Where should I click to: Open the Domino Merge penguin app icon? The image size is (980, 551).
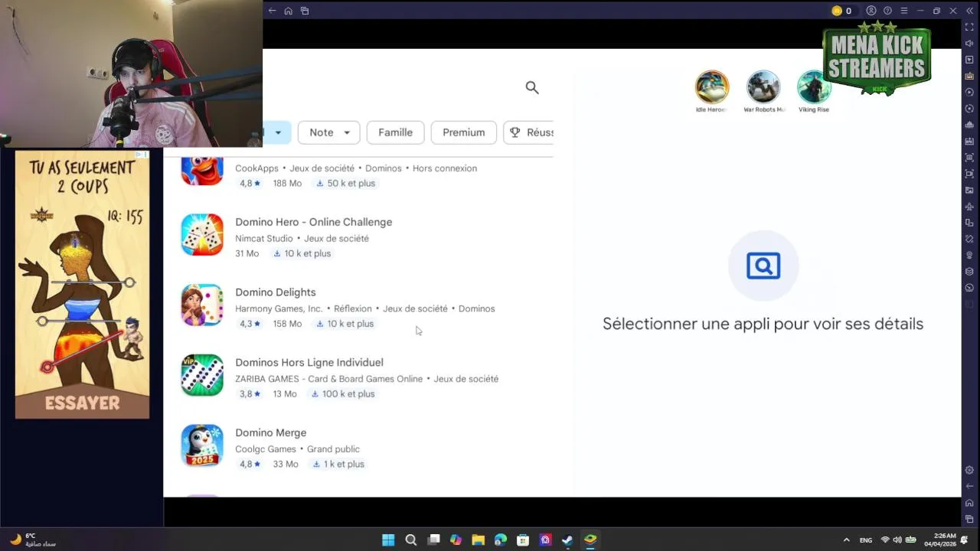[x=202, y=445]
